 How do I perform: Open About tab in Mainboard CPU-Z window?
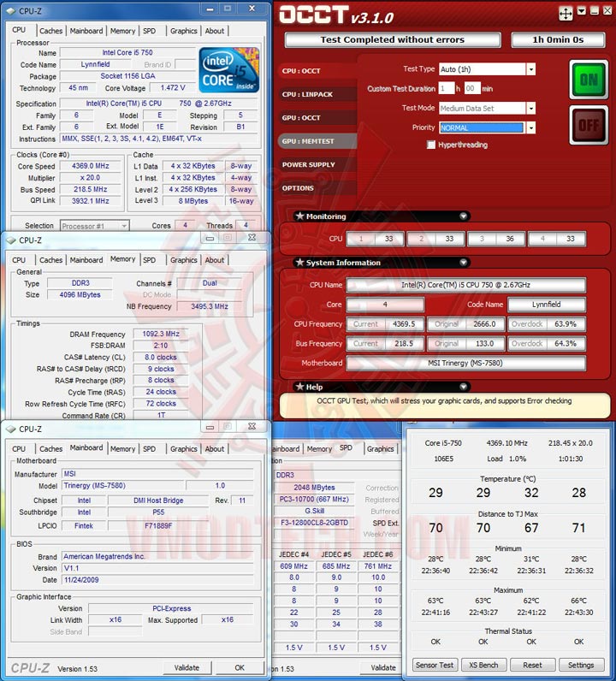[x=215, y=449]
